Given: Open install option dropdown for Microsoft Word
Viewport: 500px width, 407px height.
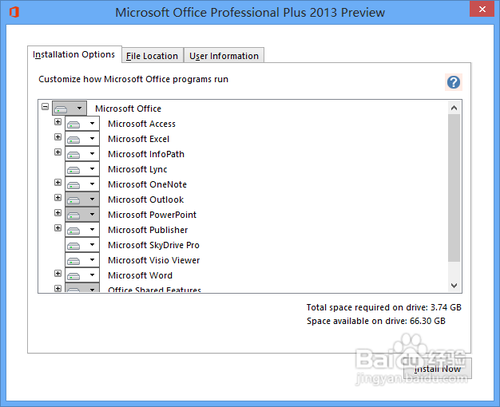Looking at the screenshot, I should [82, 275].
